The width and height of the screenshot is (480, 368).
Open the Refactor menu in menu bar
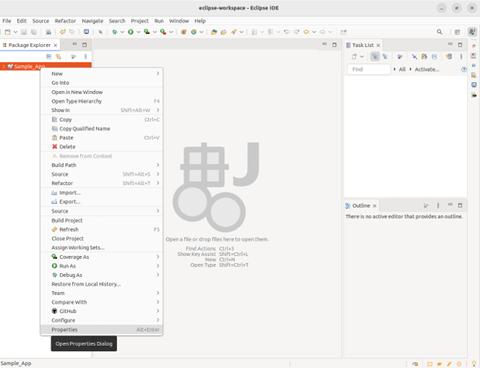pos(65,21)
